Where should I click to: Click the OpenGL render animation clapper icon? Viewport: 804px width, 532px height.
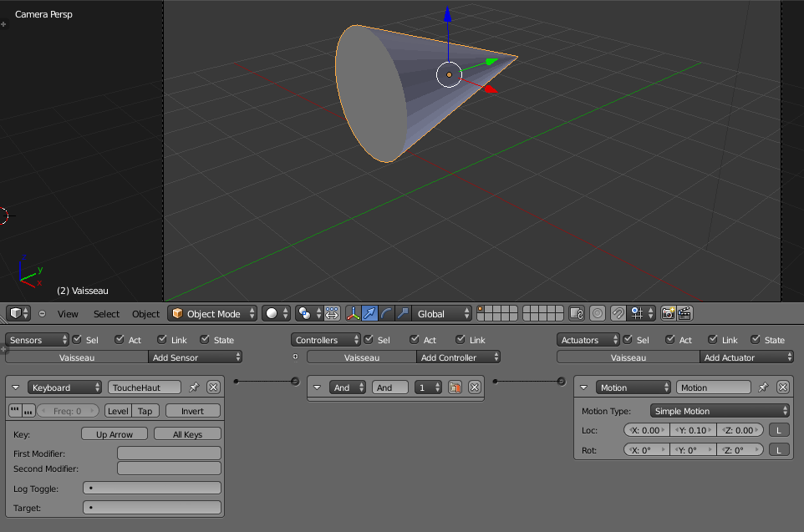click(x=685, y=314)
